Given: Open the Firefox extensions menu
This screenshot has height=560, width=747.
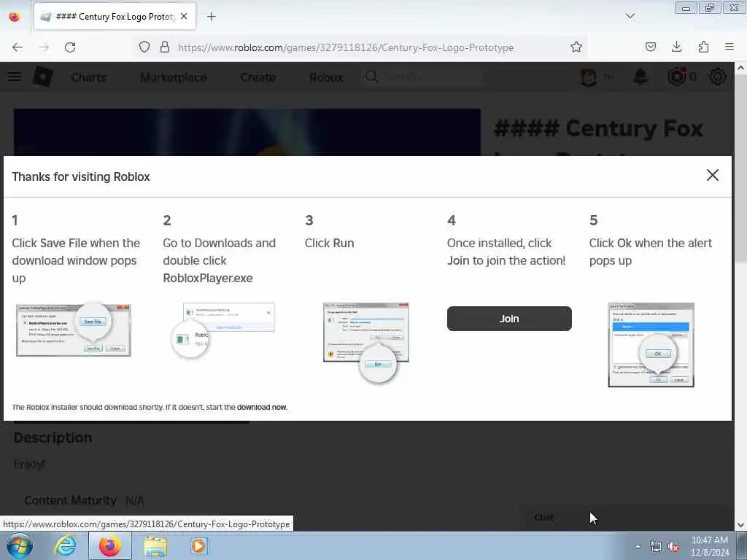Looking at the screenshot, I should tap(703, 47).
